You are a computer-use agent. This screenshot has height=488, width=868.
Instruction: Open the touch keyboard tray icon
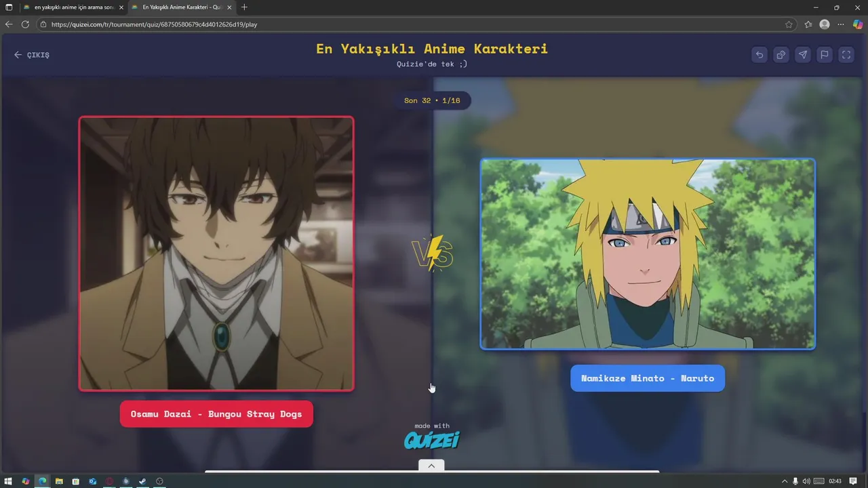(818, 481)
